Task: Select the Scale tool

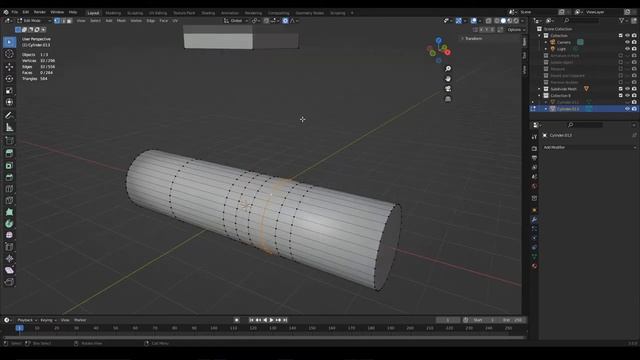Action: pyautogui.click(x=9, y=90)
